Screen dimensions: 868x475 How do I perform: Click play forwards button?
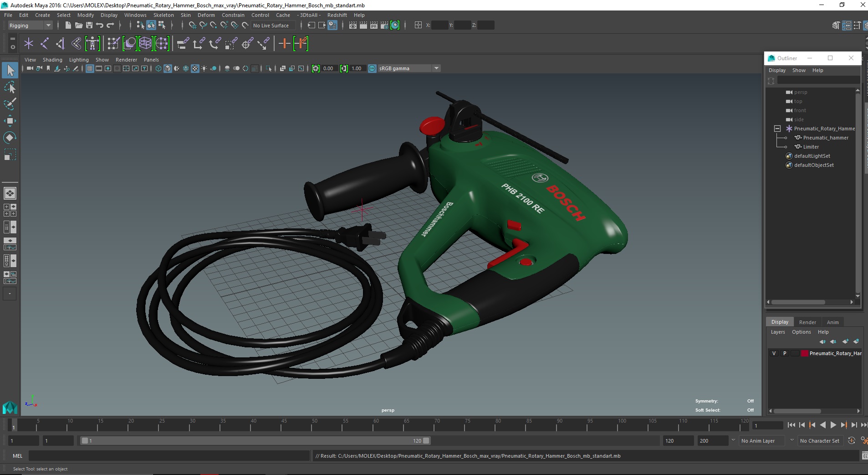click(x=833, y=425)
